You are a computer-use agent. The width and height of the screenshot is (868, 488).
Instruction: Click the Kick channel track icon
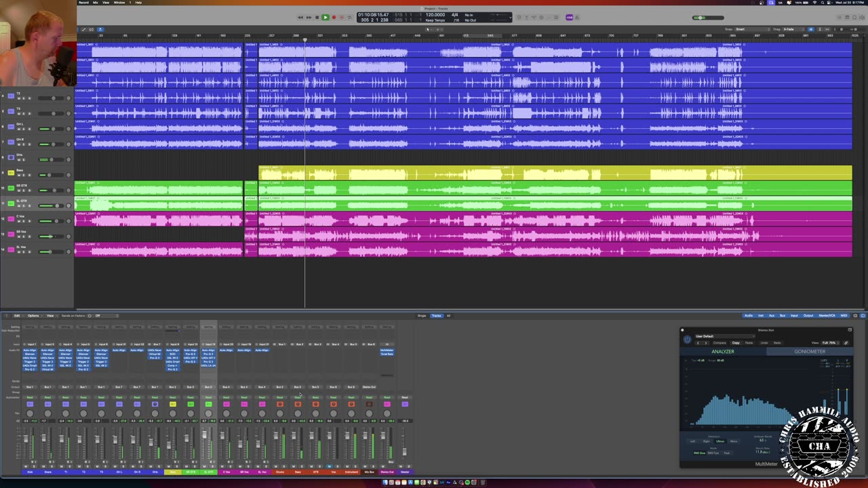click(x=30, y=404)
